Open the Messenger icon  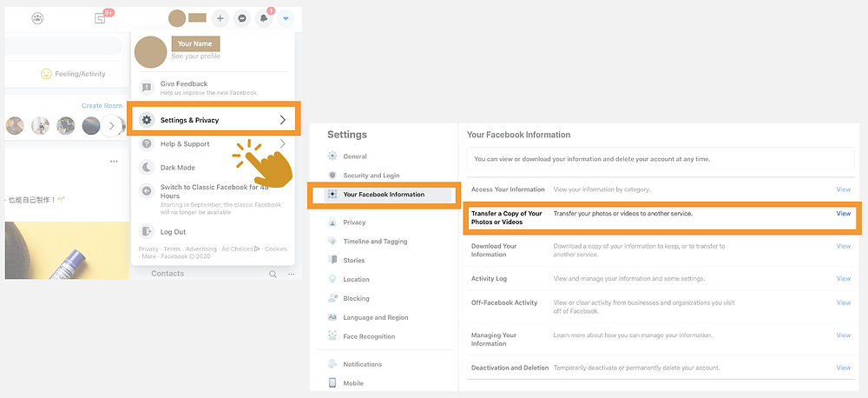pos(242,18)
